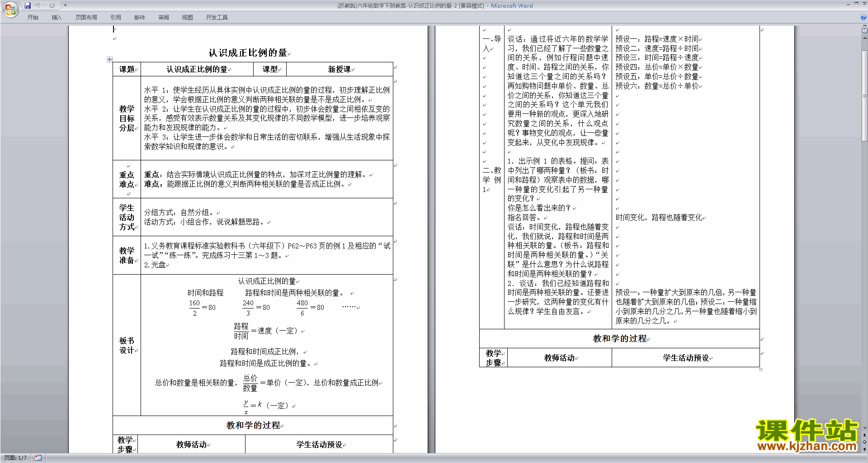Screen dimensions: 868x463
Task: Click the 路程/时间=速度 formula
Action: click(265, 331)
